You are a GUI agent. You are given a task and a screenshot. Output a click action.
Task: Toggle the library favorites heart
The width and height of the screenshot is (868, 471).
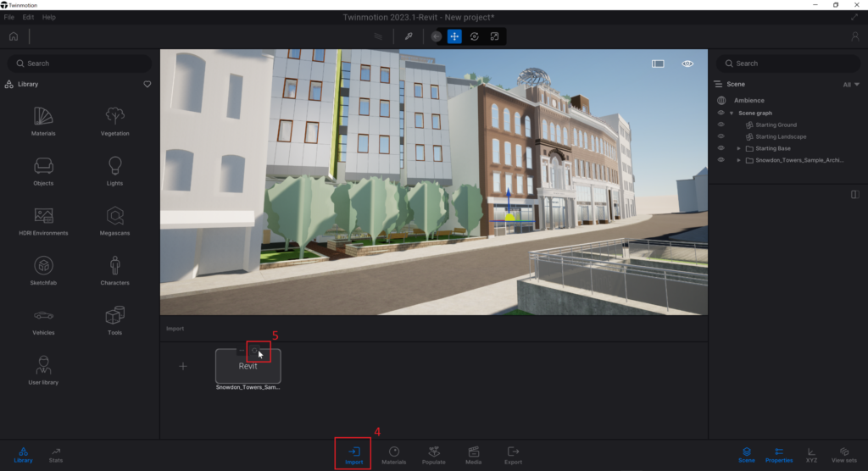147,84
